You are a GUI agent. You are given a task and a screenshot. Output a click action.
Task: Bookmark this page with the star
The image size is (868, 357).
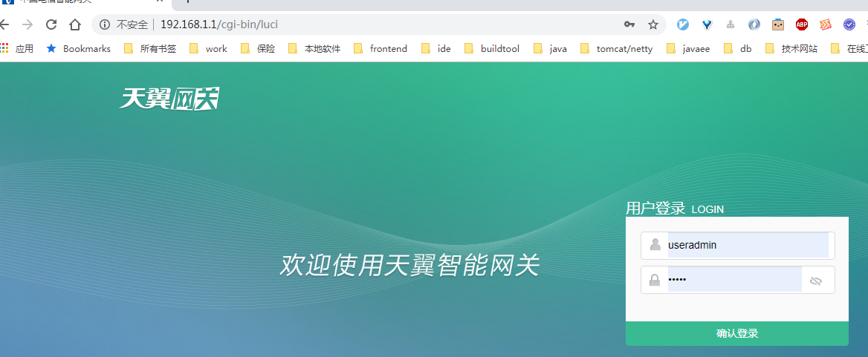pyautogui.click(x=653, y=24)
